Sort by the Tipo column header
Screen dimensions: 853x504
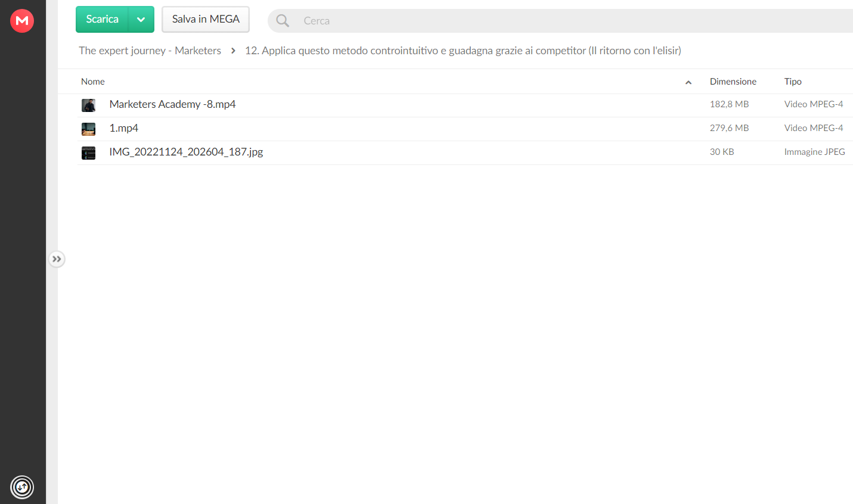[x=793, y=82]
